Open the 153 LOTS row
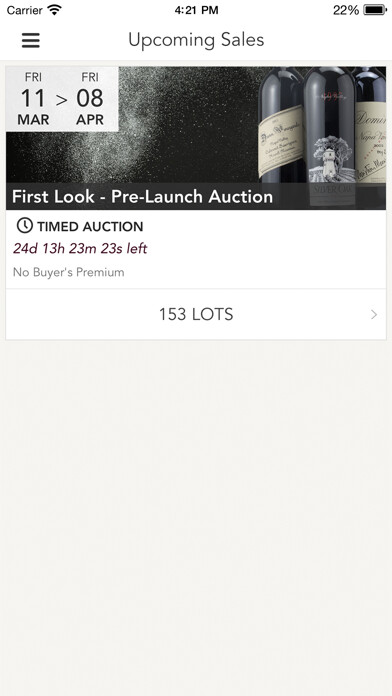Screen dimensions: 392x696 point(196,315)
